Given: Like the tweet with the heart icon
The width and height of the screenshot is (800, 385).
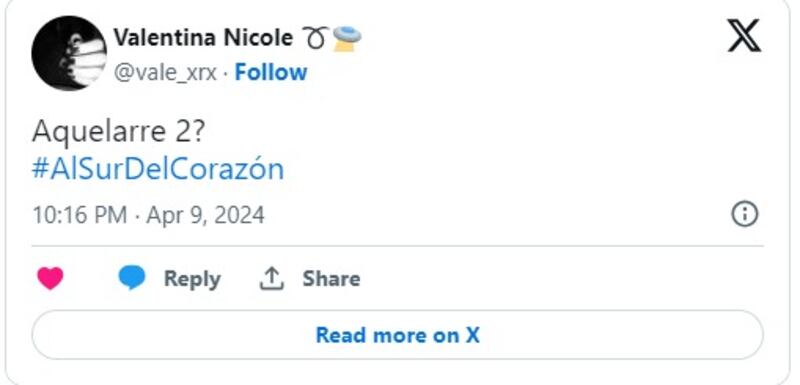Looking at the screenshot, I should coord(51,278).
